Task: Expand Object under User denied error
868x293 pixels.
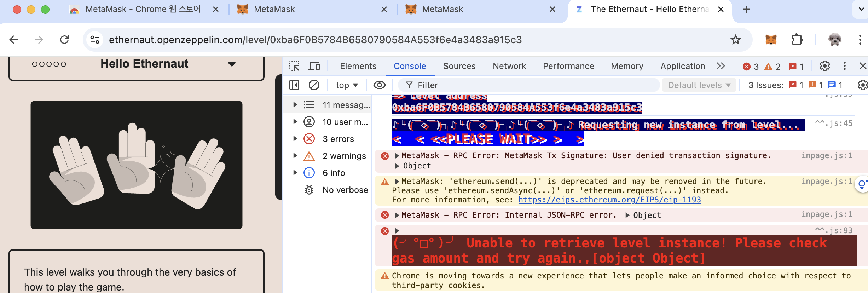Action: 397,166
